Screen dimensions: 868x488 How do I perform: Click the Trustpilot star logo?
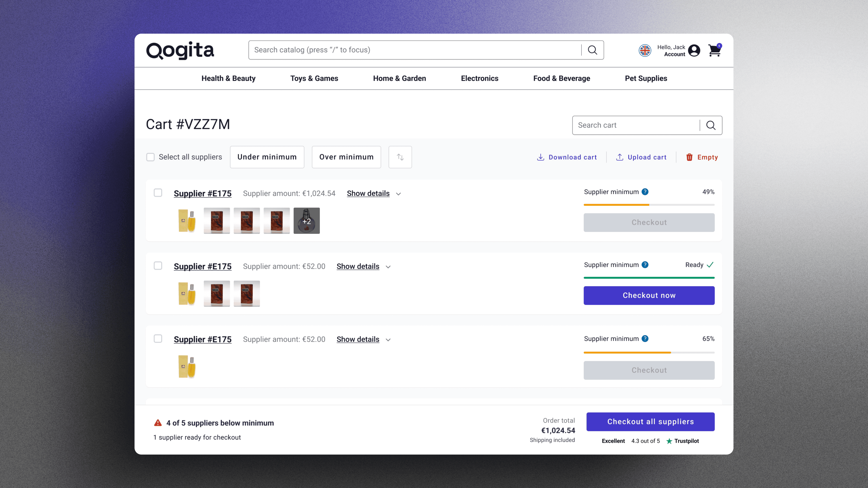point(669,441)
